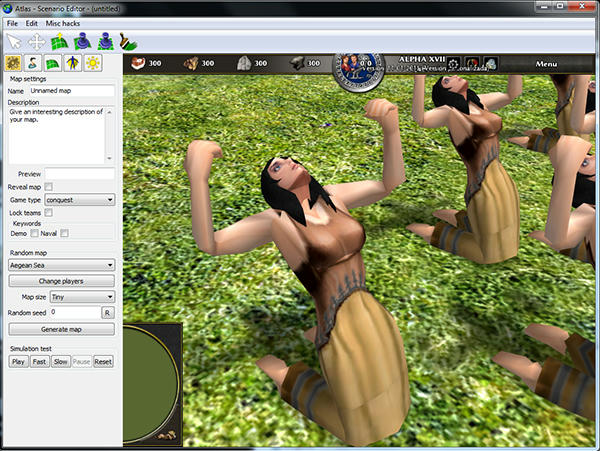Click the description scrollbar up arrow

pyautogui.click(x=110, y=112)
